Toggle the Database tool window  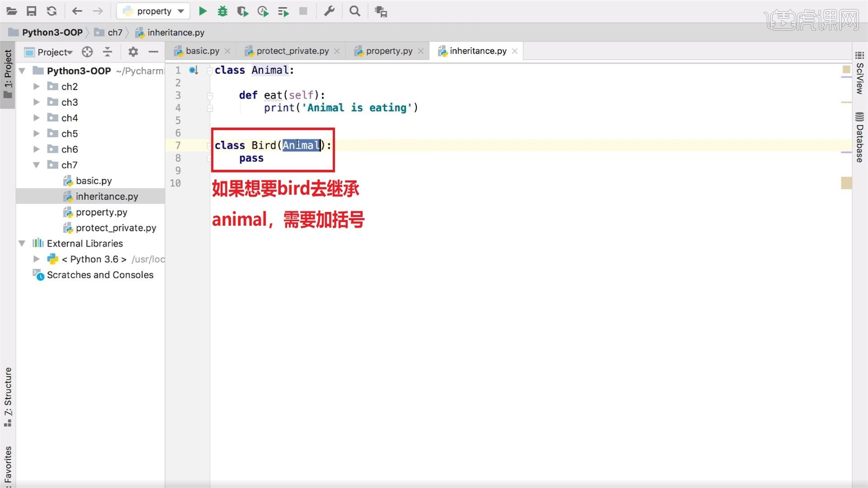click(859, 137)
